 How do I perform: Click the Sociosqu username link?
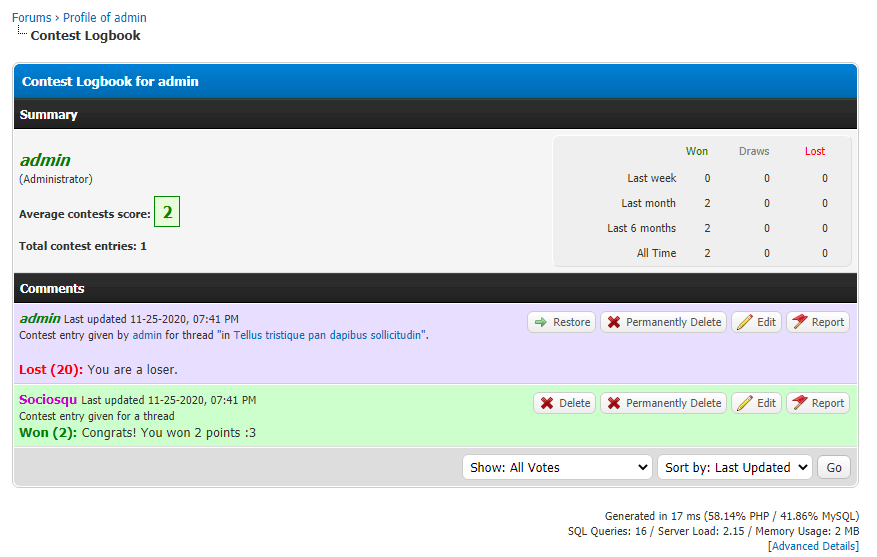[48, 399]
